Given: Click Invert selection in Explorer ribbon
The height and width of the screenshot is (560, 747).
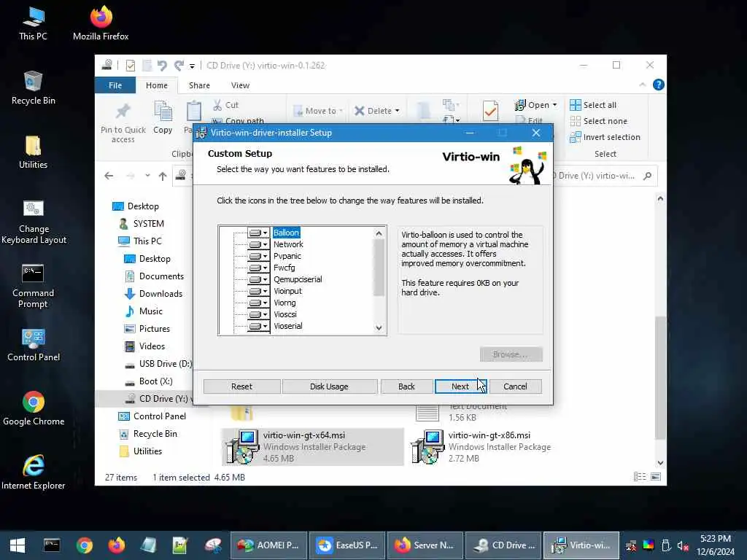Looking at the screenshot, I should click(605, 137).
